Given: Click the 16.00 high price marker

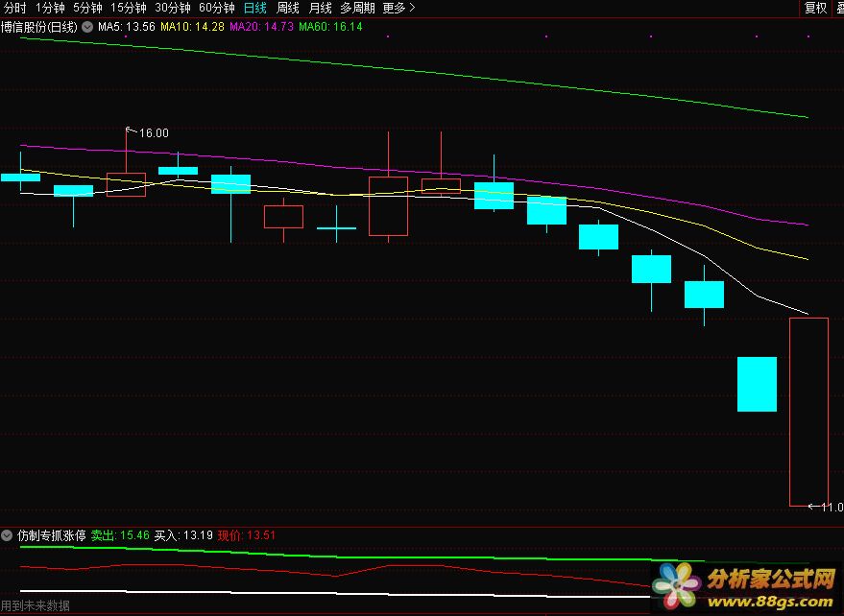Looking at the screenshot, I should click(x=154, y=132).
